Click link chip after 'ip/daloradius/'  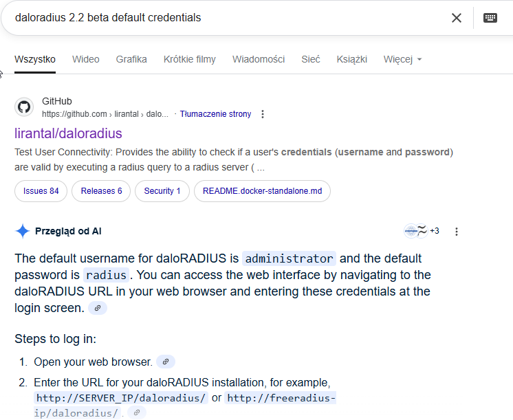[137, 413]
